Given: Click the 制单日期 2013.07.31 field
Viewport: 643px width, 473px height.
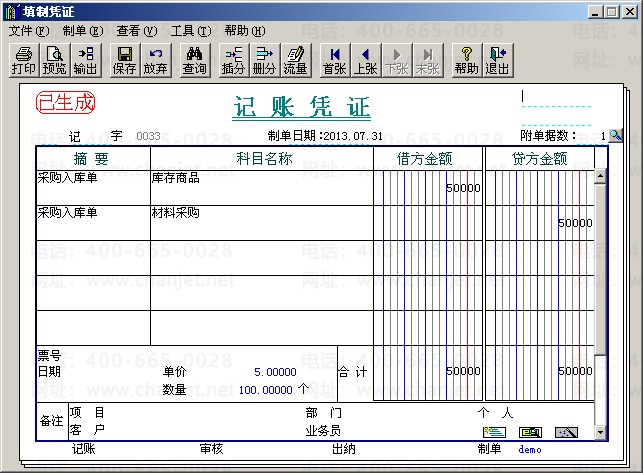Looking at the screenshot, I should [x=353, y=136].
